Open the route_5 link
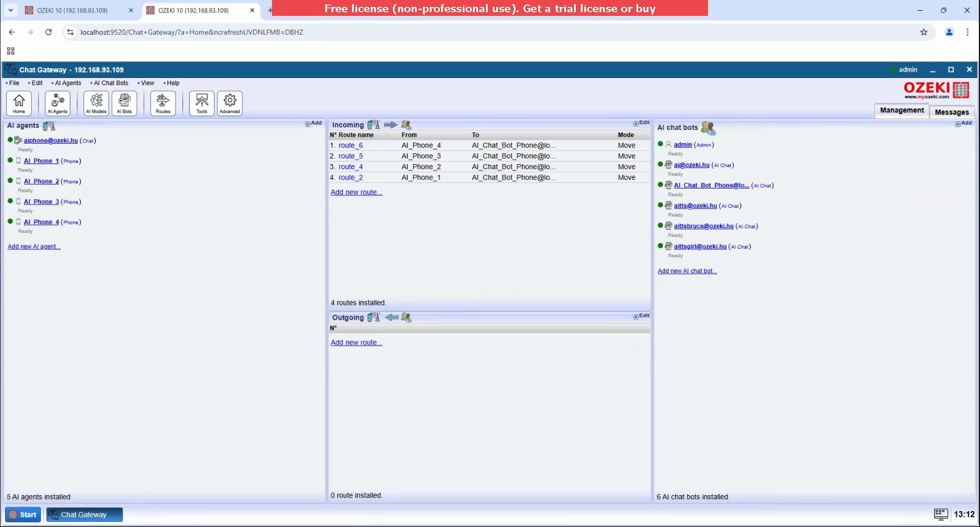This screenshot has height=527, width=980. [x=350, y=156]
